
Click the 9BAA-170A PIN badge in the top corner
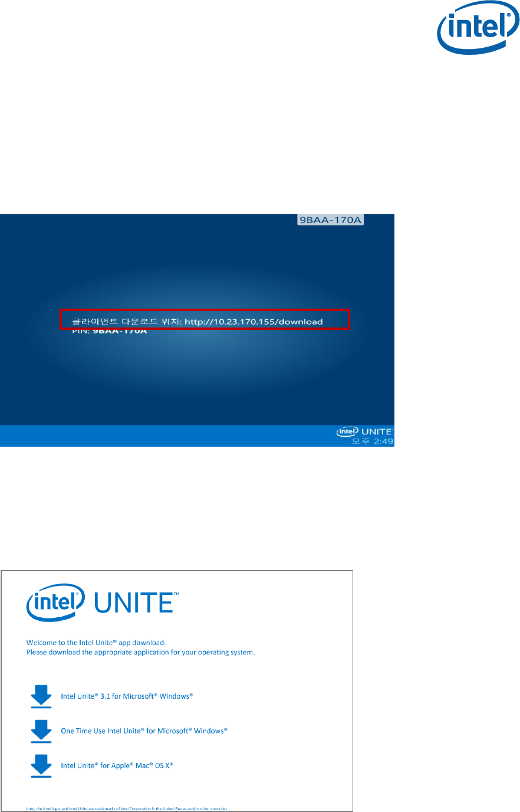tap(330, 221)
